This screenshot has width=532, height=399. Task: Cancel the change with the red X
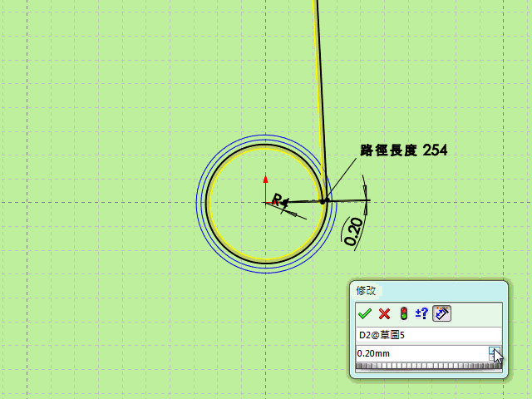pos(384,313)
